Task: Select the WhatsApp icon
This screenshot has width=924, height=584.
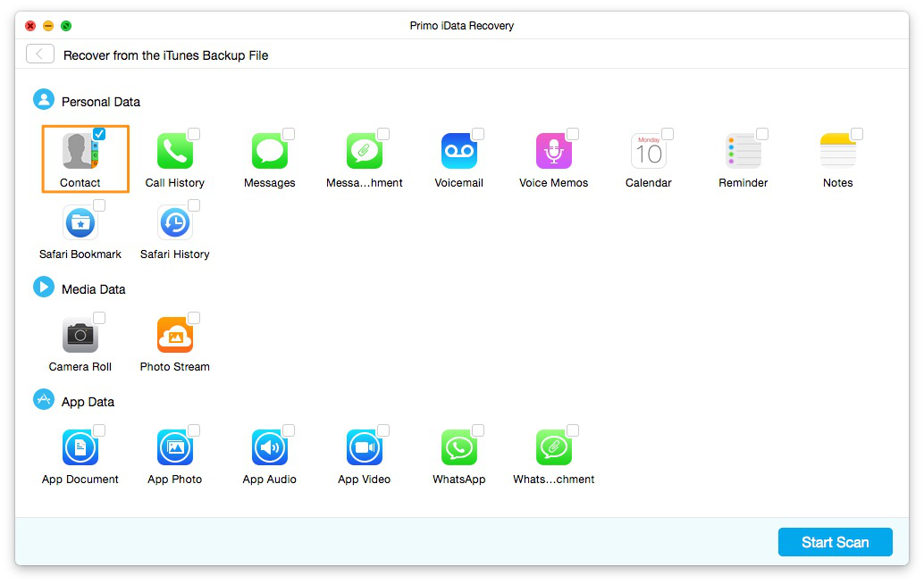Action: [459, 447]
